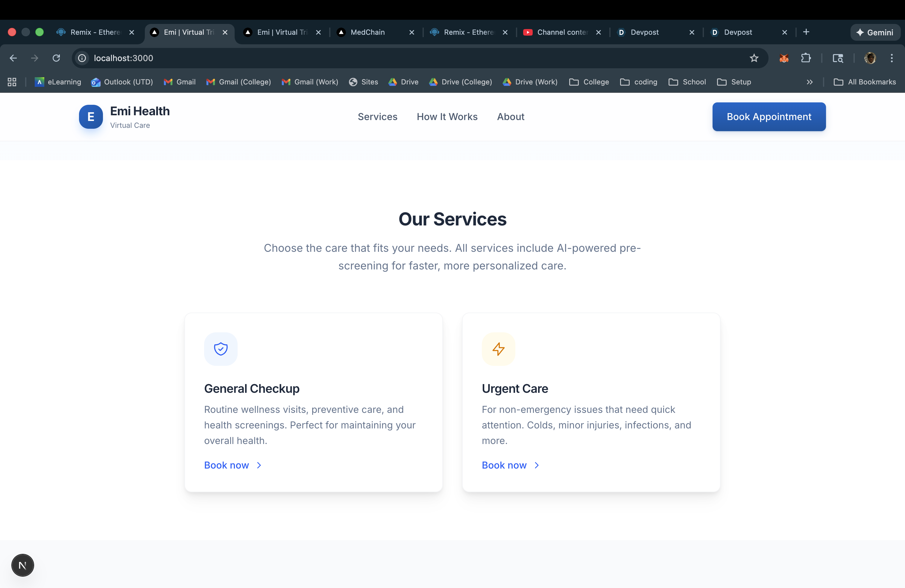Reload the localhost page
This screenshot has height=588, width=905.
coord(56,58)
